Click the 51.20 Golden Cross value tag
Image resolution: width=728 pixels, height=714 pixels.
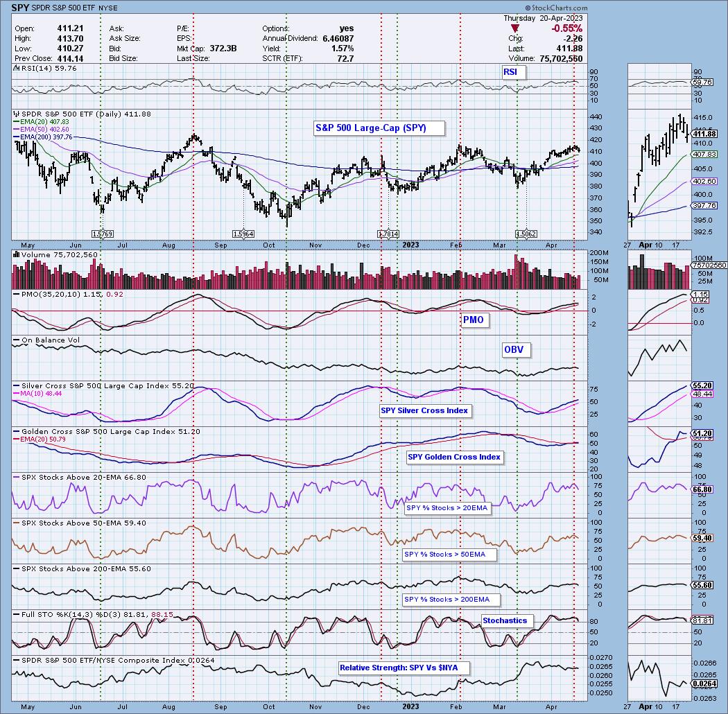pyautogui.click(x=702, y=433)
